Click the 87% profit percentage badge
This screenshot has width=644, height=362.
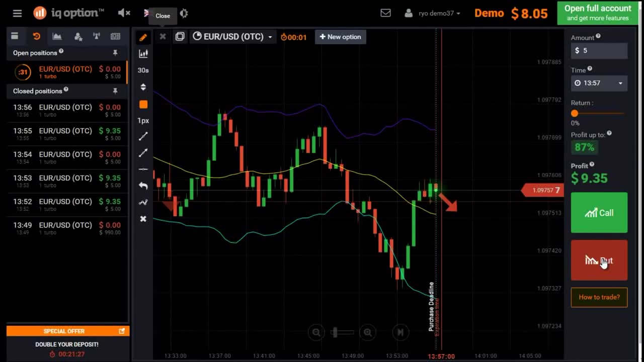pyautogui.click(x=585, y=147)
